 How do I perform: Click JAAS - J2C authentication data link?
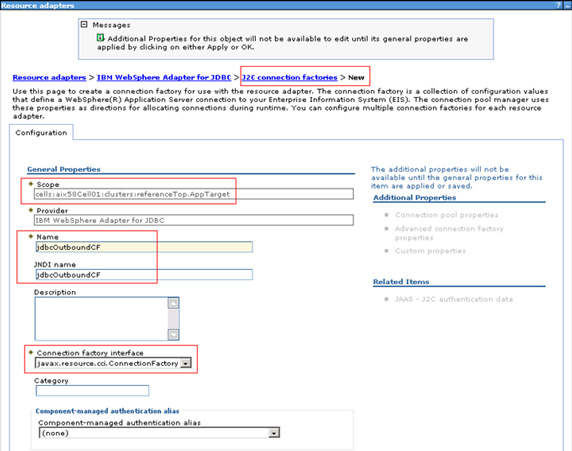coord(454,299)
